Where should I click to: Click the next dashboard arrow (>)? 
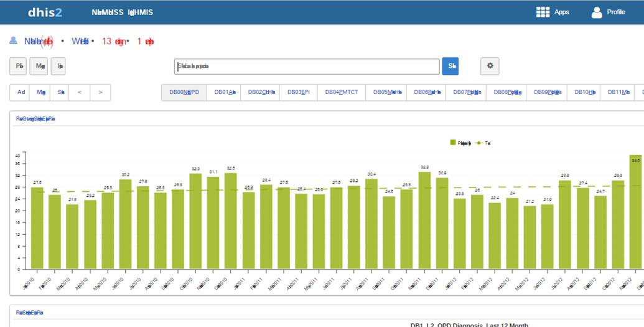point(100,92)
